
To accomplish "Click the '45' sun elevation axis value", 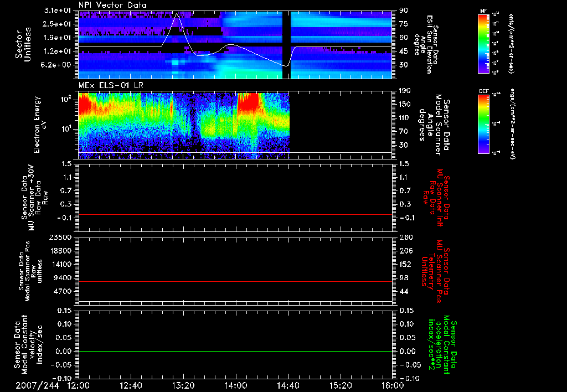I will click(x=404, y=51).
